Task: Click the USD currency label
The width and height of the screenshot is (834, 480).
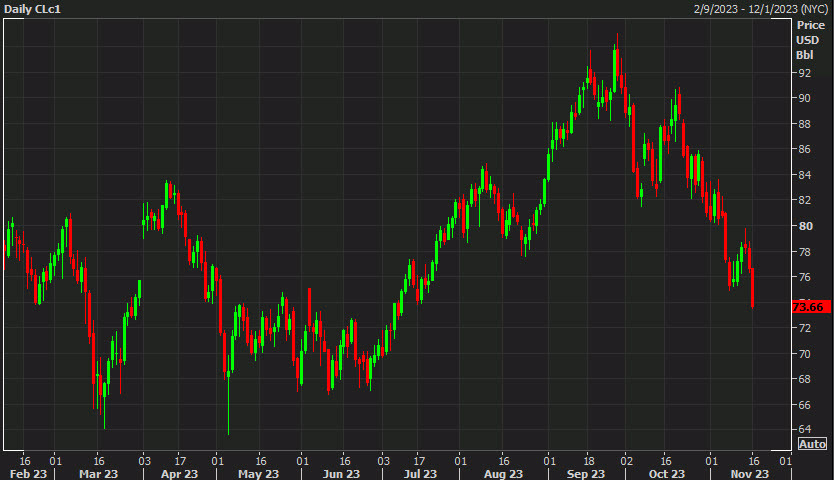Action: [x=807, y=40]
